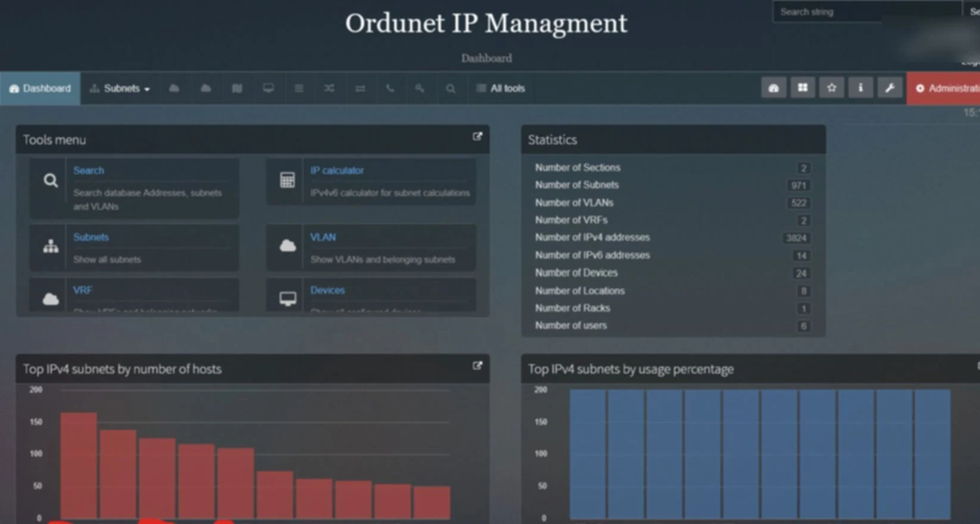Viewport: 980px width, 524px height.
Task: Click the IPv4 addresses count badge '3824'
Action: [x=796, y=238]
